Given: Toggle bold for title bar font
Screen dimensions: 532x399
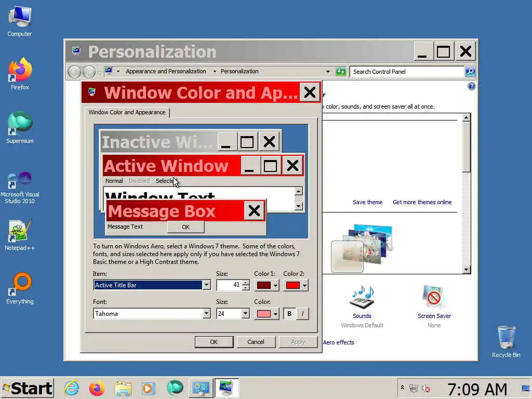Looking at the screenshot, I should (289, 313).
